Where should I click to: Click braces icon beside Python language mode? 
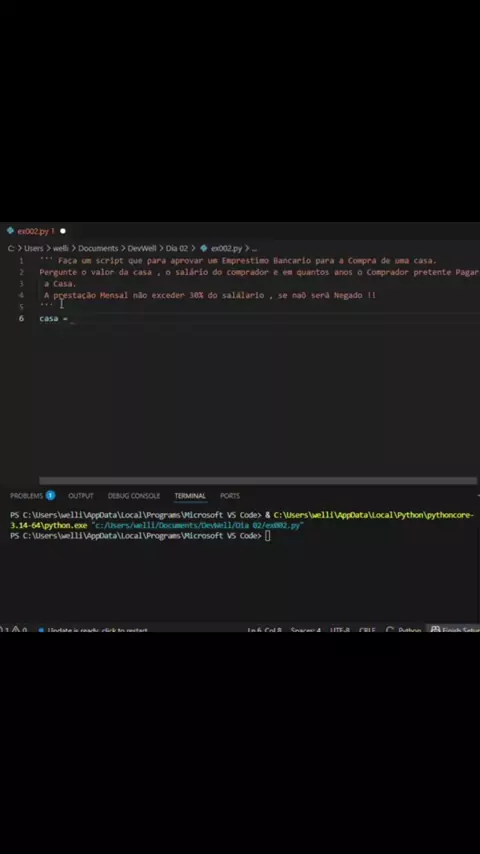[x=390, y=630]
